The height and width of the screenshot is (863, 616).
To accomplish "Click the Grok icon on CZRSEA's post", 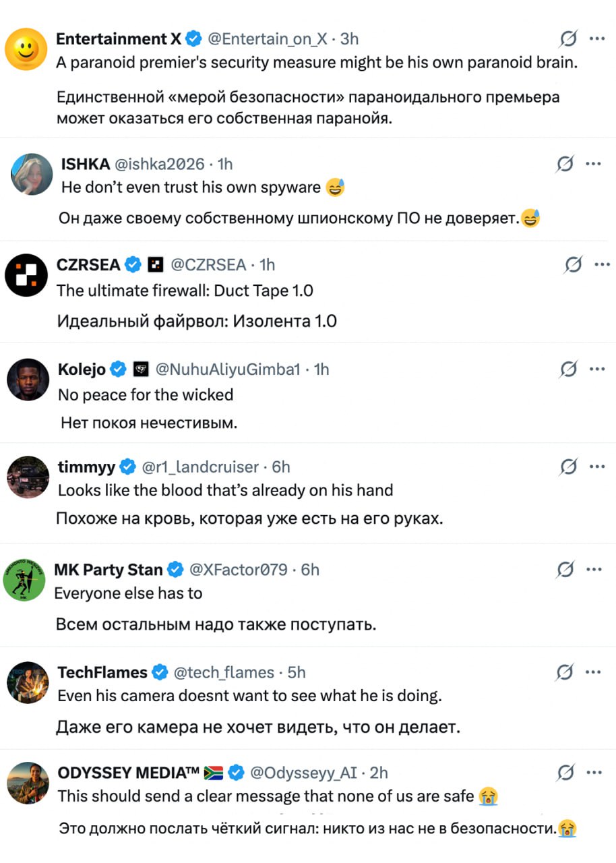I will [x=574, y=265].
